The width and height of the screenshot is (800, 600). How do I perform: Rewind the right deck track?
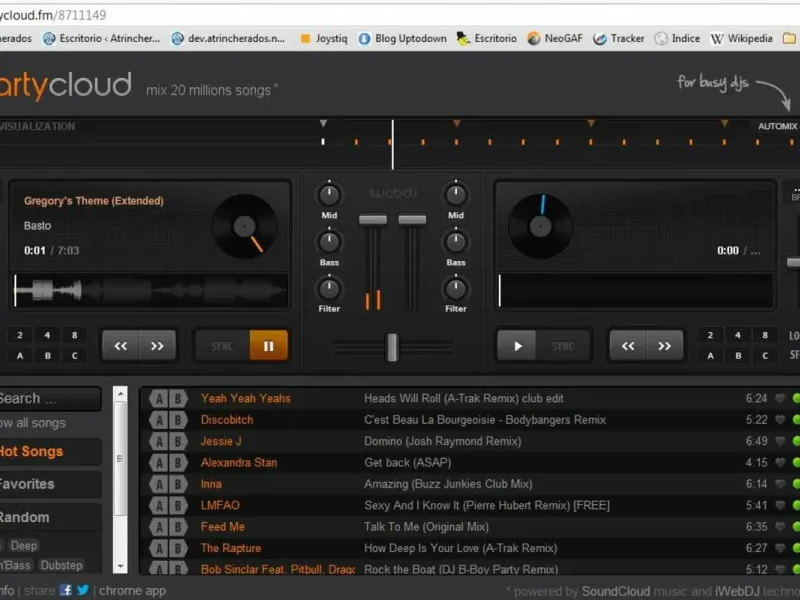pyautogui.click(x=628, y=346)
